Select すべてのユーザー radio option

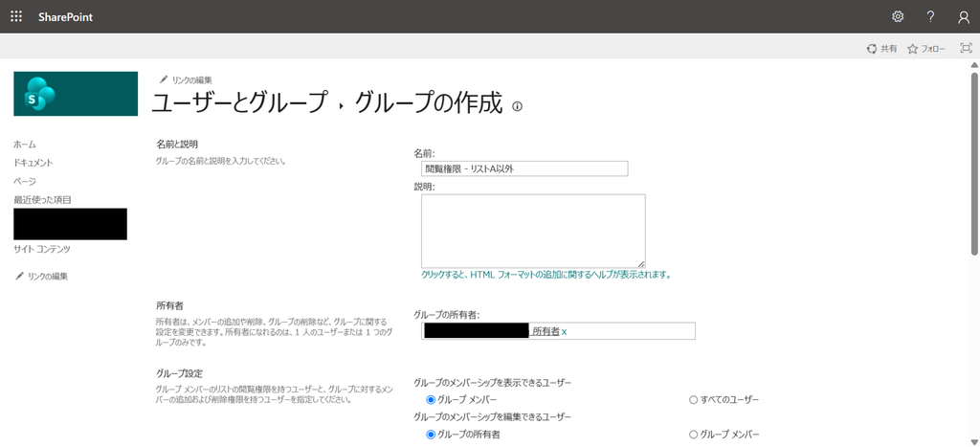coord(693,400)
